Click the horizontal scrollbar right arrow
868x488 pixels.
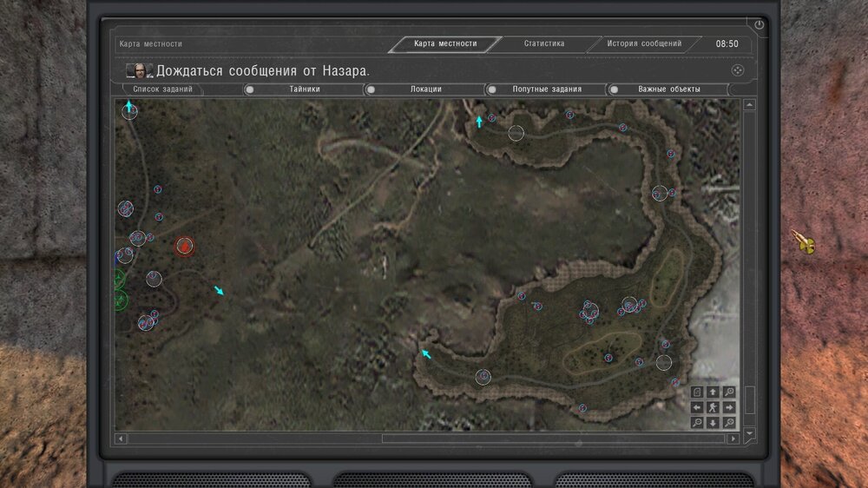click(x=733, y=439)
